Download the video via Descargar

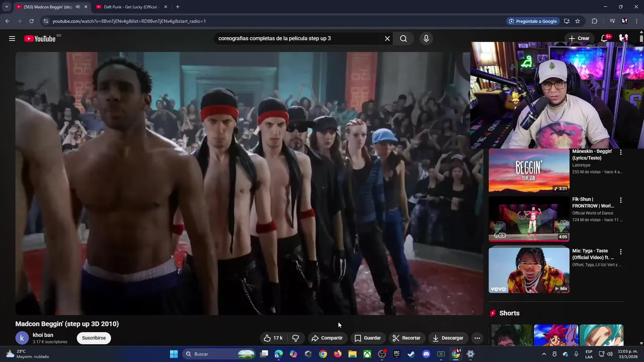tap(448, 338)
